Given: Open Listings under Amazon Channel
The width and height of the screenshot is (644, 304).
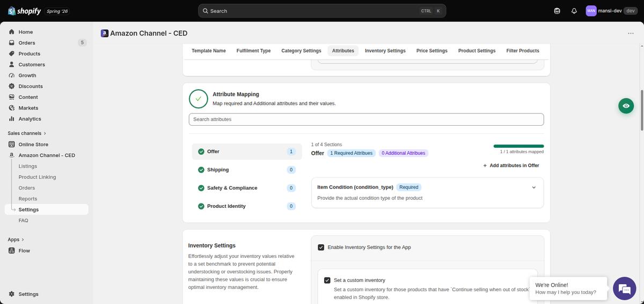Looking at the screenshot, I should [x=28, y=167].
